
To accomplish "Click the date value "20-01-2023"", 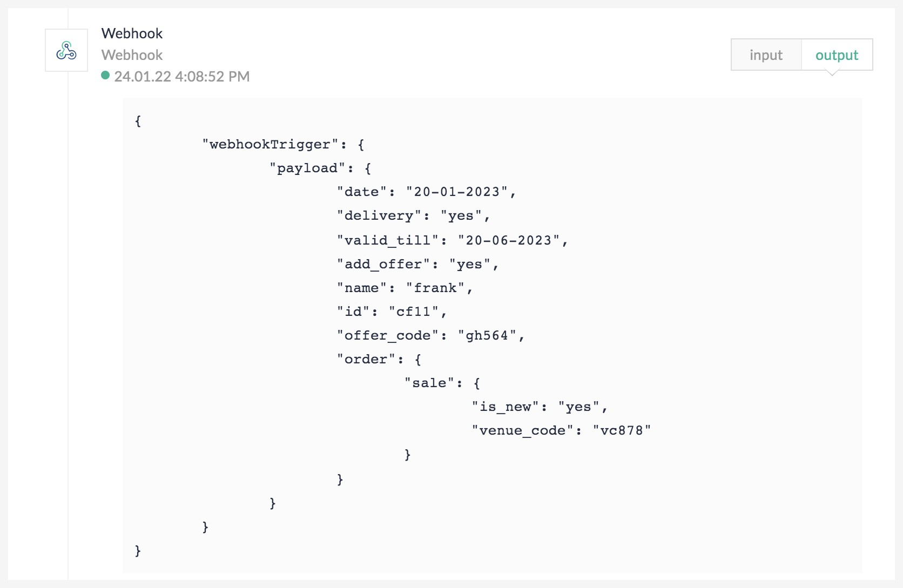I will click(457, 192).
